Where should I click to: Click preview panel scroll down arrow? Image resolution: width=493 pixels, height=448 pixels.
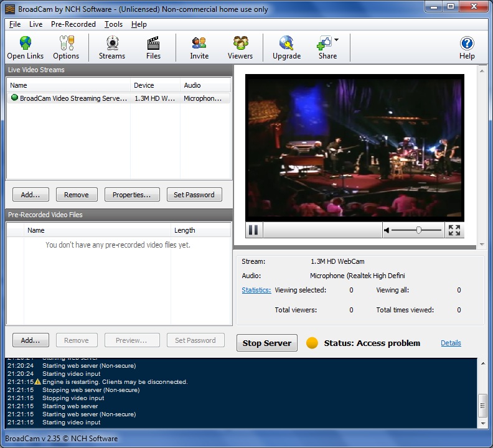pyautogui.click(x=482, y=245)
